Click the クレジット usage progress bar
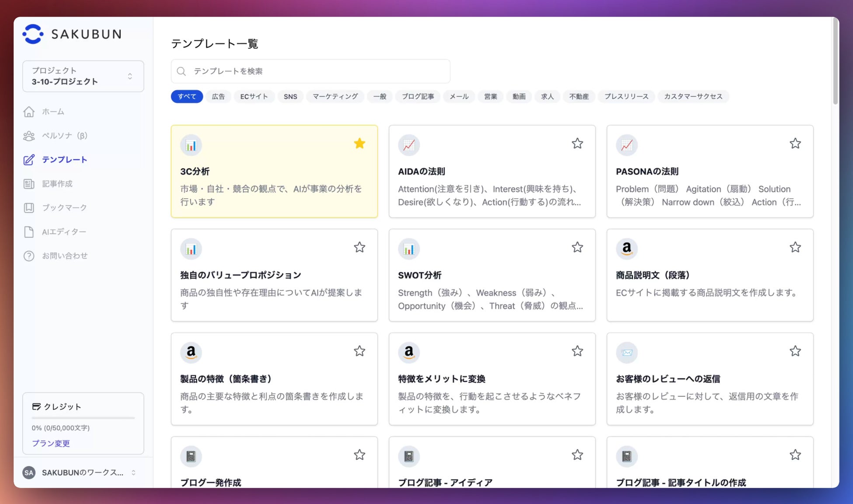This screenshot has width=853, height=504. tap(83, 418)
